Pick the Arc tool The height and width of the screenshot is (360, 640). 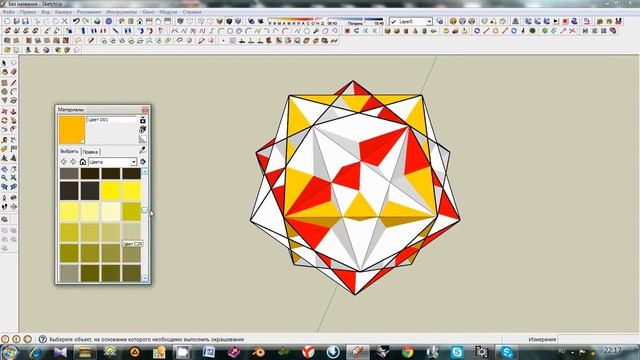13,92
